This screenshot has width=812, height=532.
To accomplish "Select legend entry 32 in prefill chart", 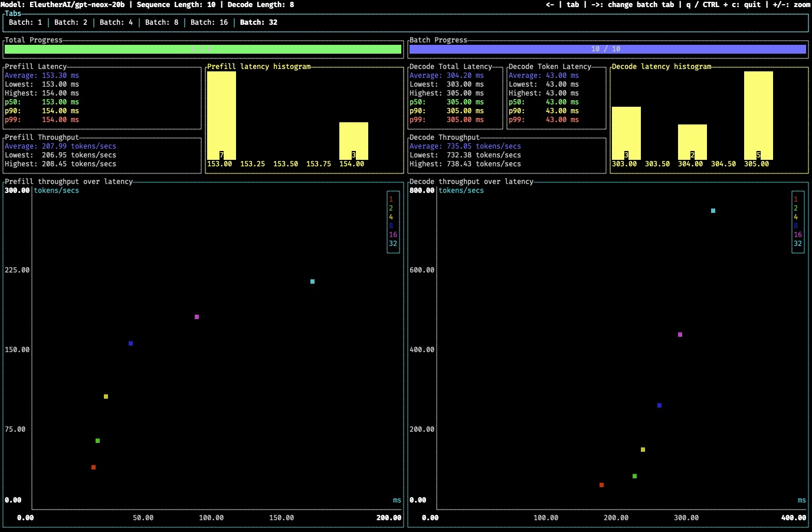I will pyautogui.click(x=393, y=244).
